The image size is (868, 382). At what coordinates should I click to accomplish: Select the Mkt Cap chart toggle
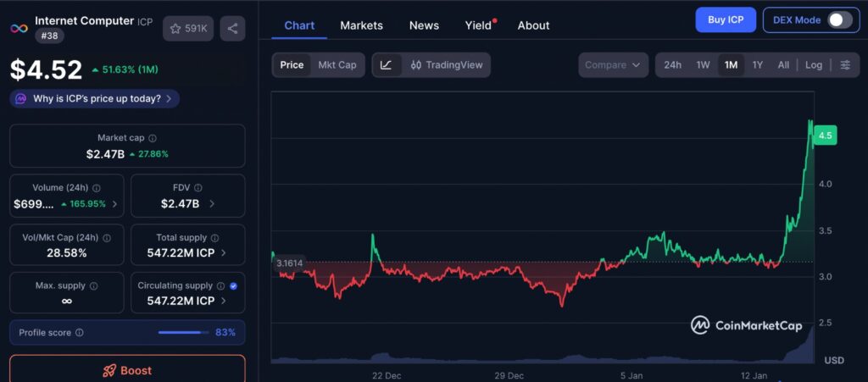[x=337, y=65]
